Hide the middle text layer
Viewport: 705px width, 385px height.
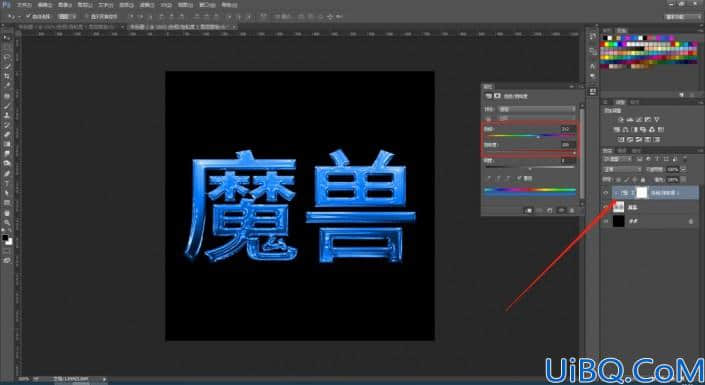click(606, 207)
